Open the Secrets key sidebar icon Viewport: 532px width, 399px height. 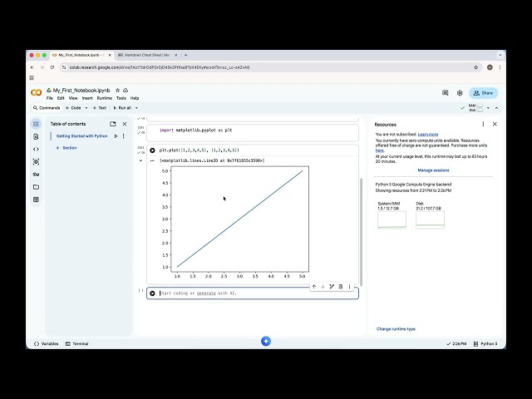click(36, 175)
